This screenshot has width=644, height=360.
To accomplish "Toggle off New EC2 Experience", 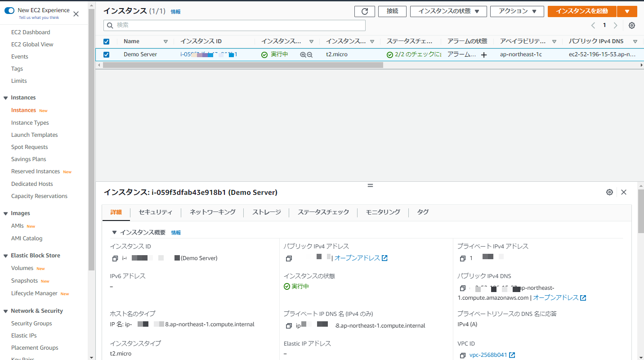I will (9, 10).
